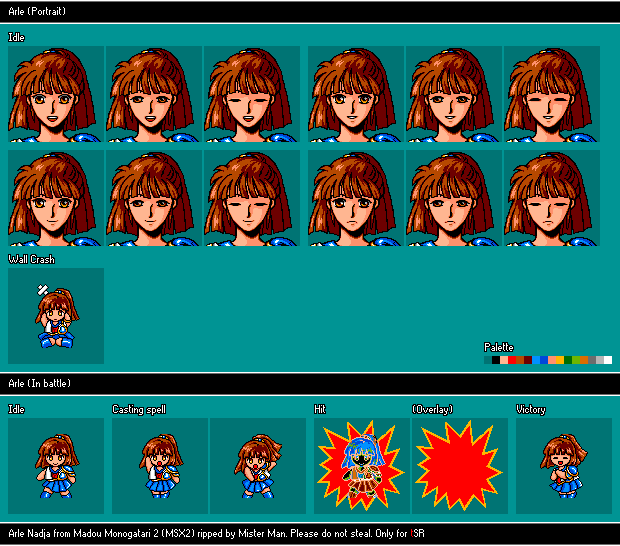Pick the salmon palette swatch
620x546 pixels.
coord(552,360)
